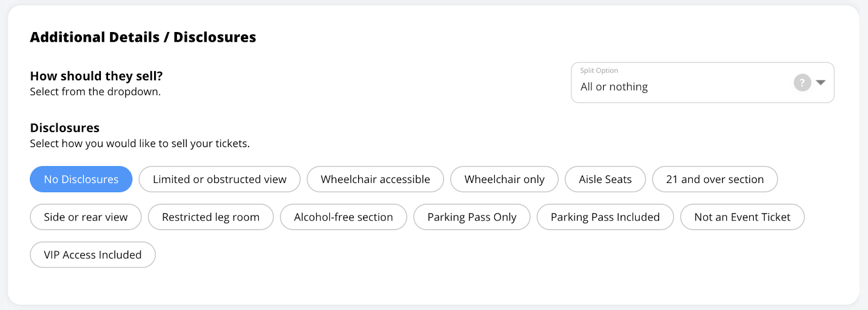The height and width of the screenshot is (310, 868).
Task: Choose Aisle Seats disclosure
Action: [605, 179]
